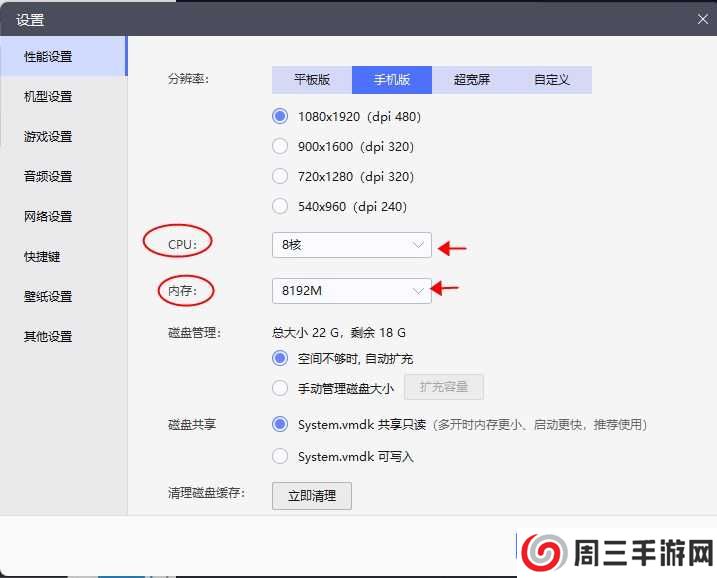This screenshot has height=578, width=717.
Task: Select the 超宽屏 resolution tab
Action: pyautogui.click(x=471, y=80)
